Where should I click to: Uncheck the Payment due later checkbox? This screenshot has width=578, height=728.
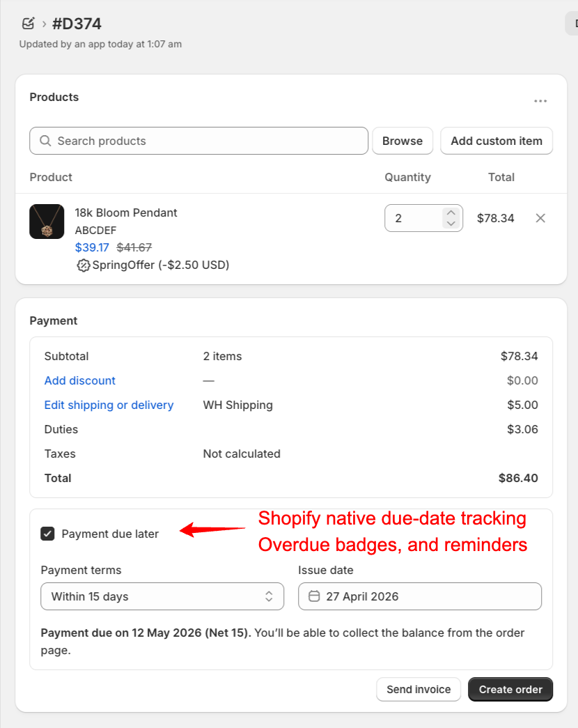coord(47,534)
